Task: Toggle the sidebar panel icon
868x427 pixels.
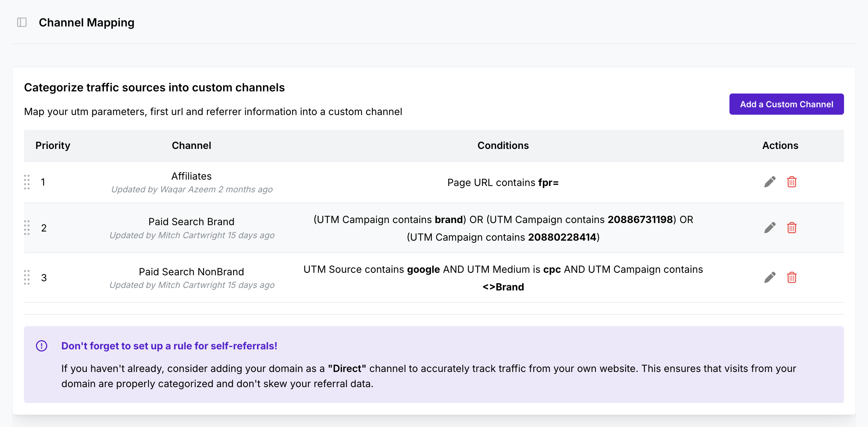Action: pos(22,23)
